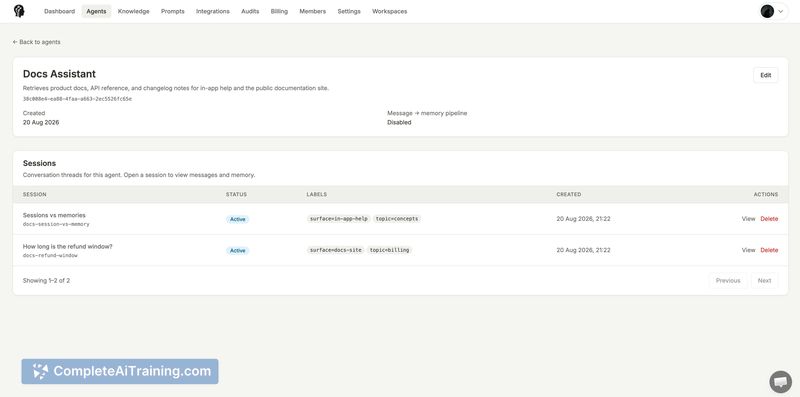This screenshot has width=800, height=397.
Task: Open the Knowledge tab
Action: point(134,11)
